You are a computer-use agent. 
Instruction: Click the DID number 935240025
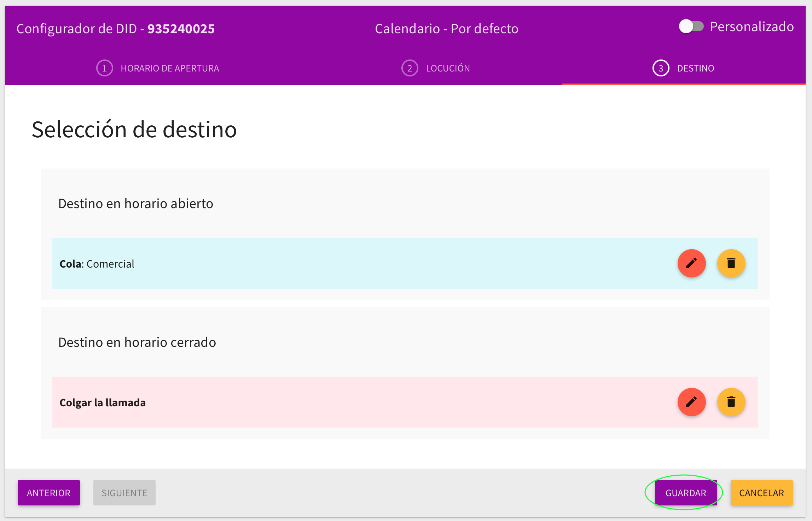click(181, 29)
